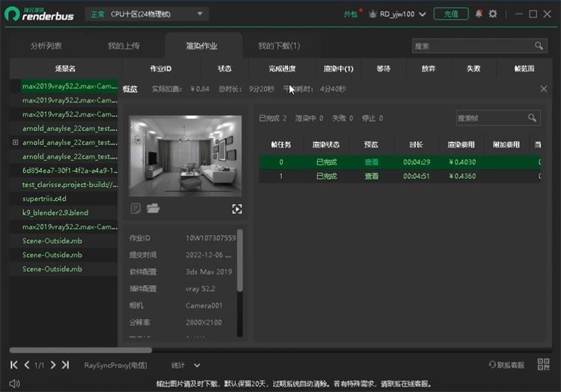The image size is (561, 392).
Task: Expand the 统计 statistics dropdown
Action: [x=186, y=365]
